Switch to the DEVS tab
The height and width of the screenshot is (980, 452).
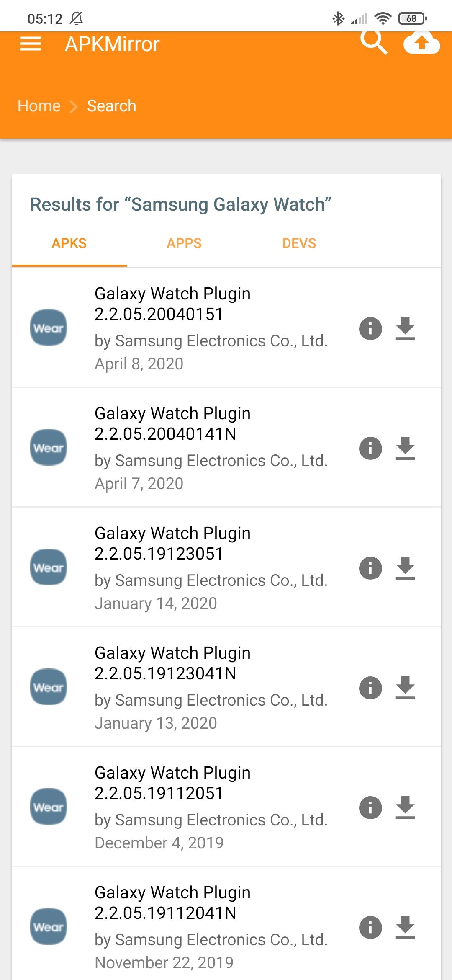299,243
